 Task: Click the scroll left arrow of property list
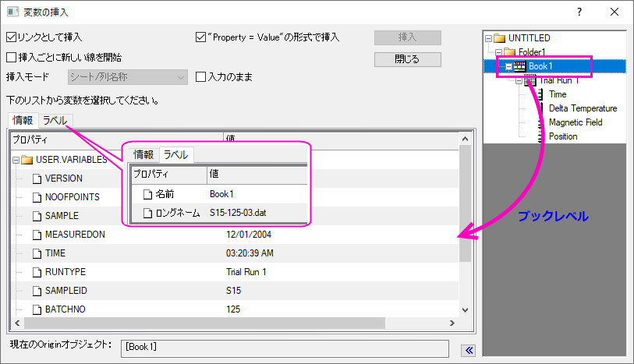(17, 323)
